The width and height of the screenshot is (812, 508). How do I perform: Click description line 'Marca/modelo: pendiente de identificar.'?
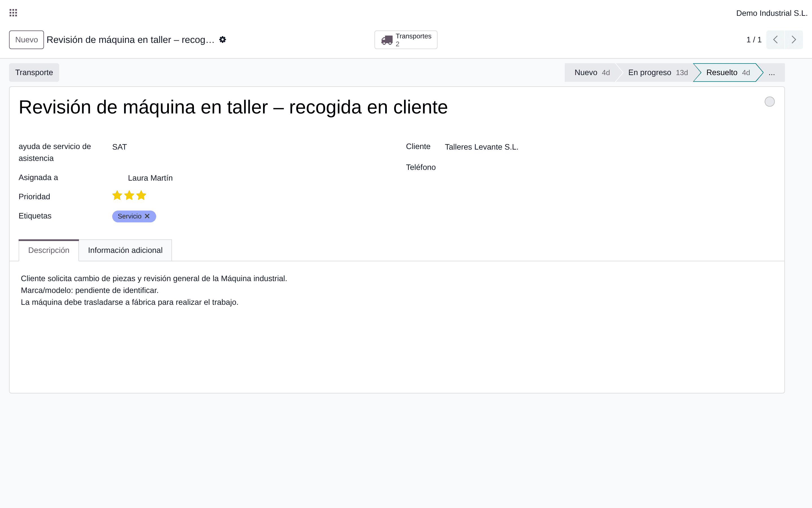click(90, 290)
